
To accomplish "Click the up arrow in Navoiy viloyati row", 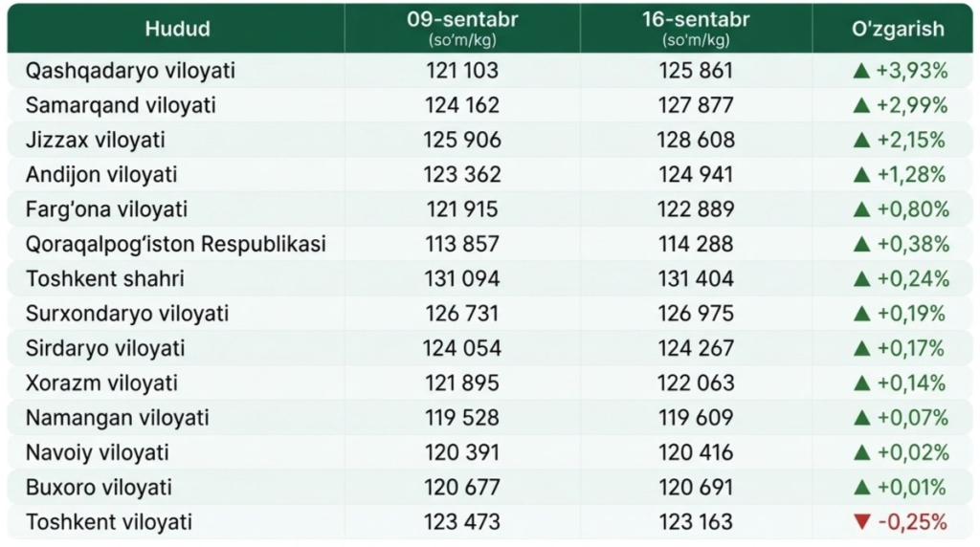I will pos(861,452).
